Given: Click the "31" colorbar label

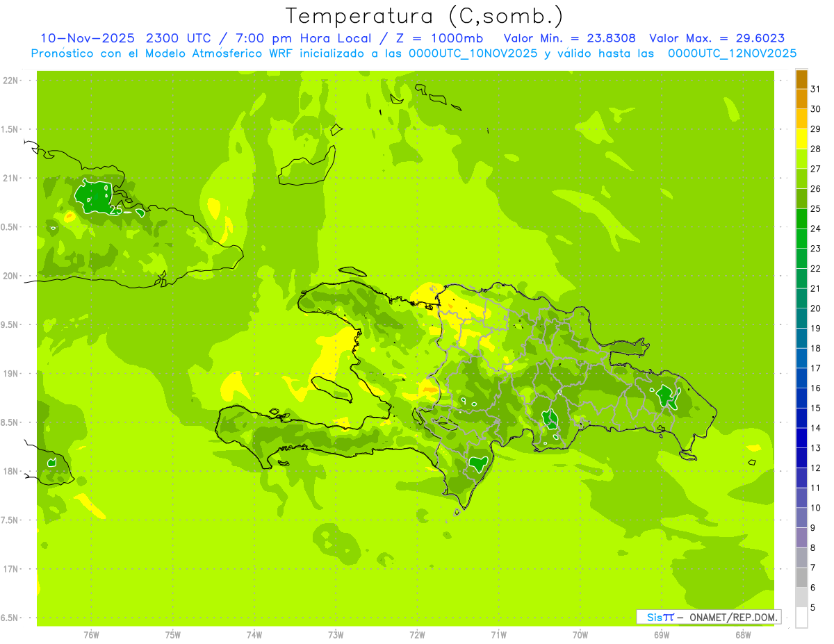Looking at the screenshot, I should [815, 89].
